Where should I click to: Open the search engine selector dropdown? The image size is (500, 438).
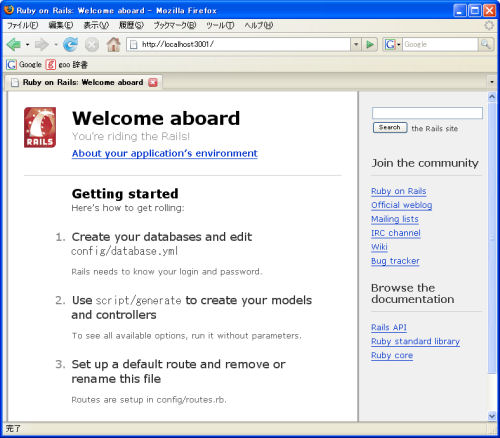pyautogui.click(x=392, y=44)
